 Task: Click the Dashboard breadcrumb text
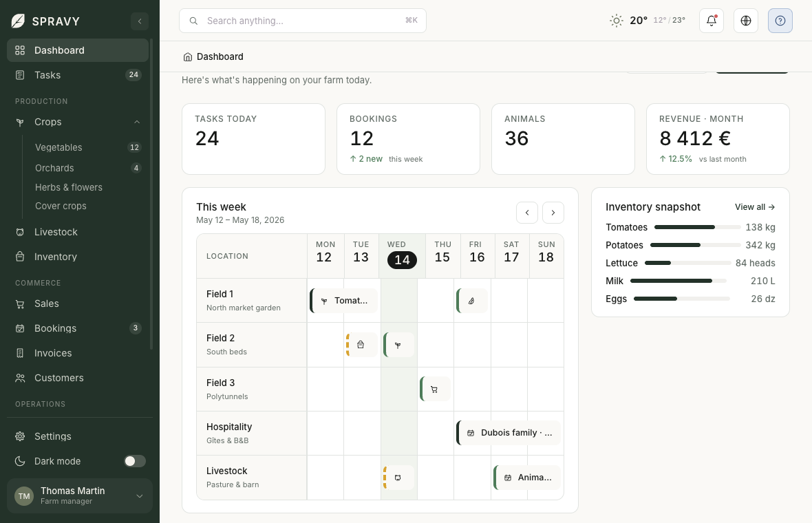click(220, 57)
